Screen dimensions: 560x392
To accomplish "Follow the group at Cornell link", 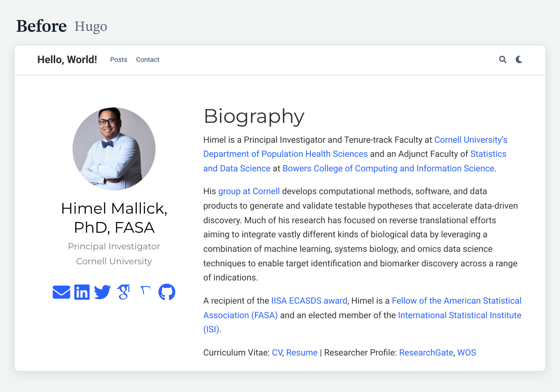I will tap(249, 191).
